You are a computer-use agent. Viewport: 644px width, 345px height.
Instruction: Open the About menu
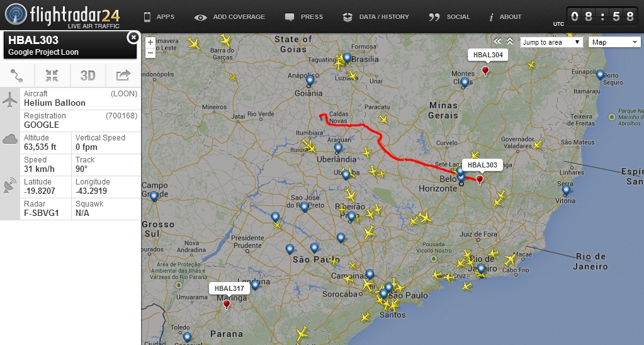click(505, 17)
